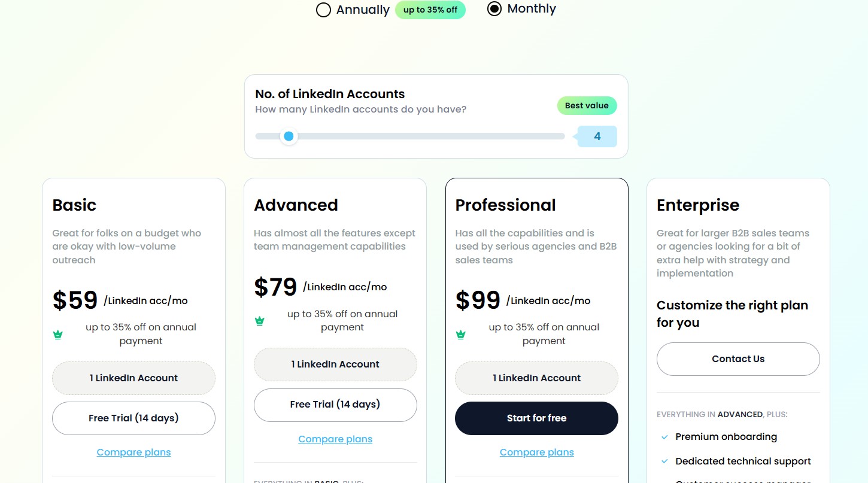Open Compare plans under the Professional plan
This screenshot has height=483, width=868.
[x=536, y=452]
